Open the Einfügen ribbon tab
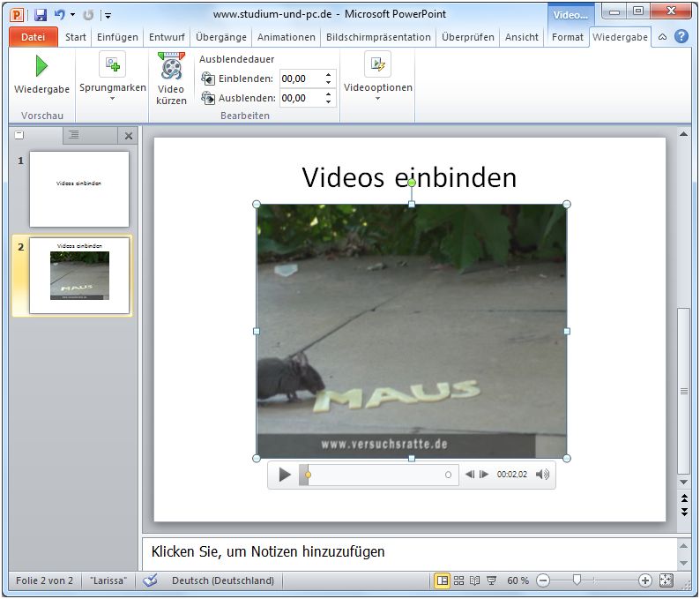 pos(117,37)
